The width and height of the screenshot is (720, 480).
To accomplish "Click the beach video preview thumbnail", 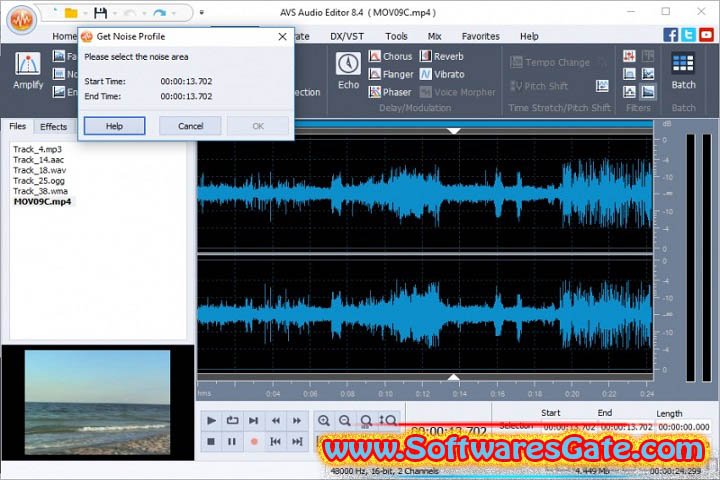I will (97, 402).
